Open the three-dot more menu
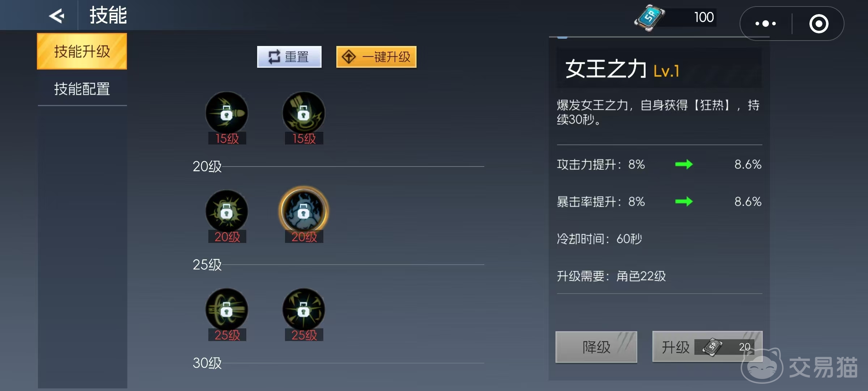Image resolution: width=868 pixels, height=391 pixels. 765,24
